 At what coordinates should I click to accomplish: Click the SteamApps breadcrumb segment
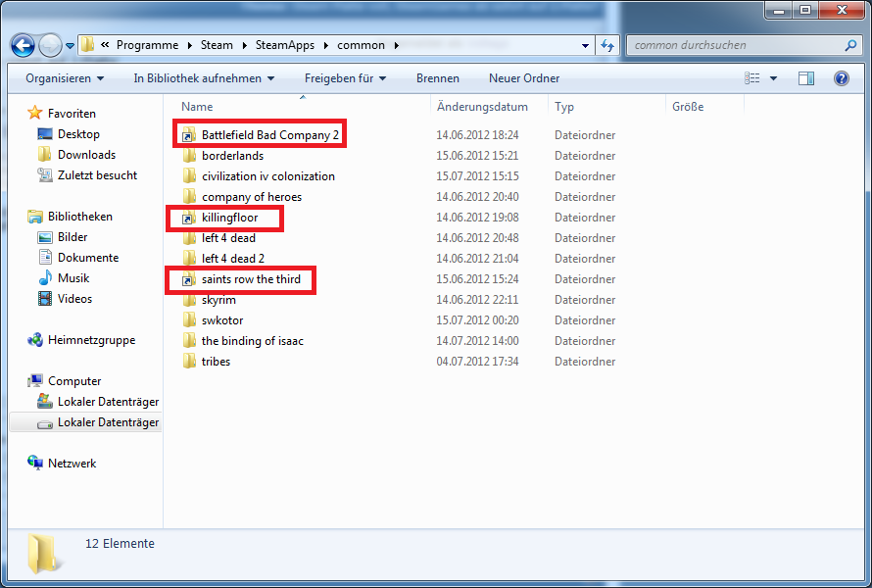(285, 45)
